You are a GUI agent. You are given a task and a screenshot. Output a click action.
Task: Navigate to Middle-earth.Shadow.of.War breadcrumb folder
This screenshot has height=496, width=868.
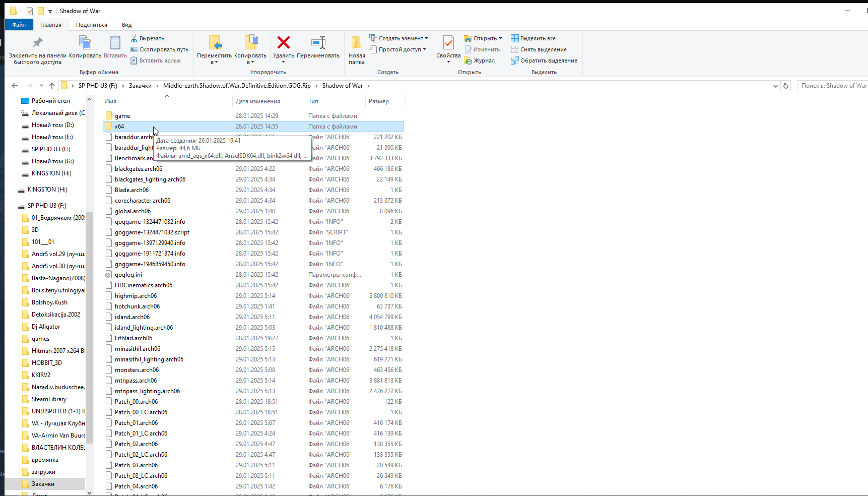237,86
